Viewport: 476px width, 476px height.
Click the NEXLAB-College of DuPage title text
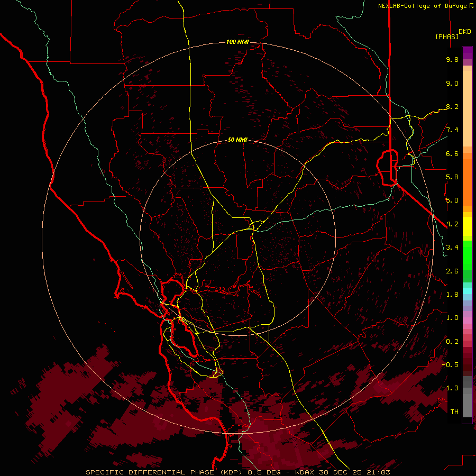[422, 6]
